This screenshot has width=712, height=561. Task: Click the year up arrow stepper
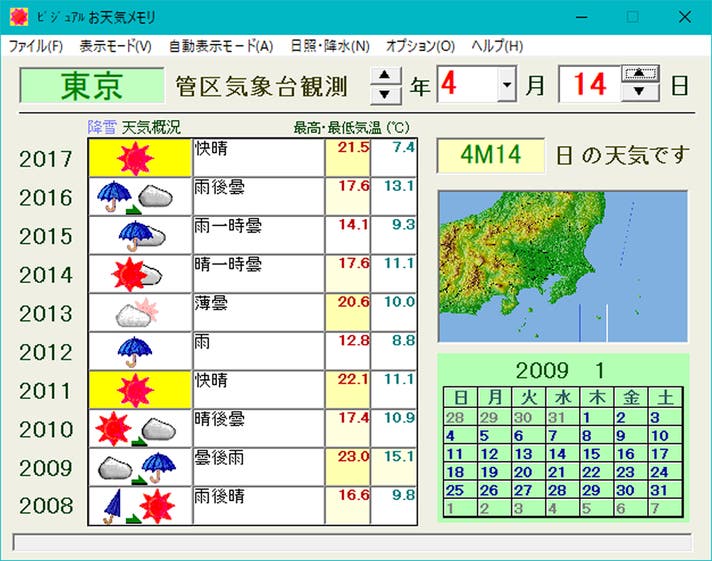click(385, 75)
